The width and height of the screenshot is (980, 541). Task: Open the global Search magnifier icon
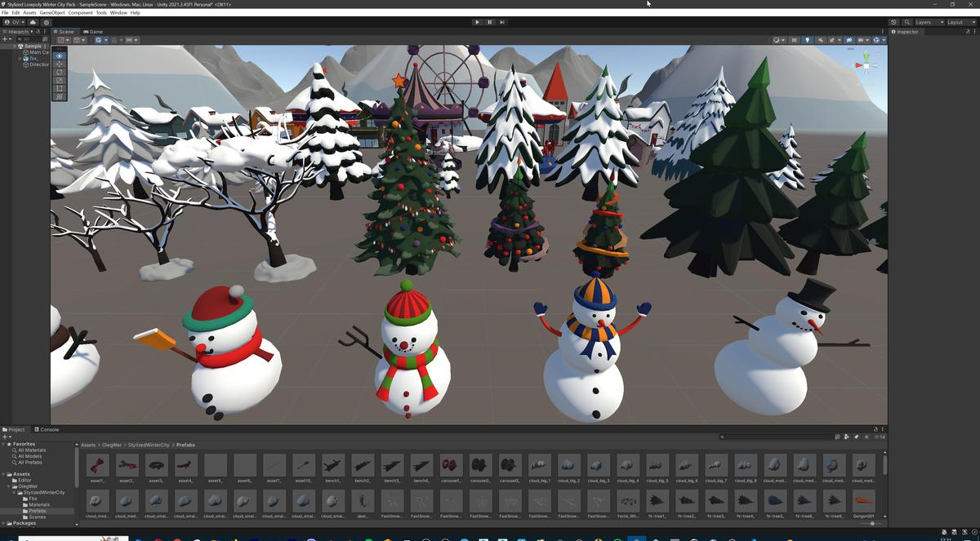pos(907,22)
